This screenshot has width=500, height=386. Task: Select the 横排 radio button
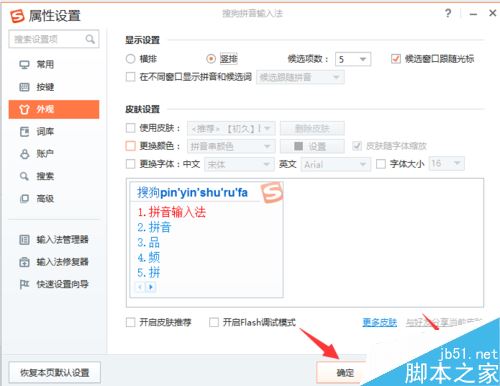131,59
